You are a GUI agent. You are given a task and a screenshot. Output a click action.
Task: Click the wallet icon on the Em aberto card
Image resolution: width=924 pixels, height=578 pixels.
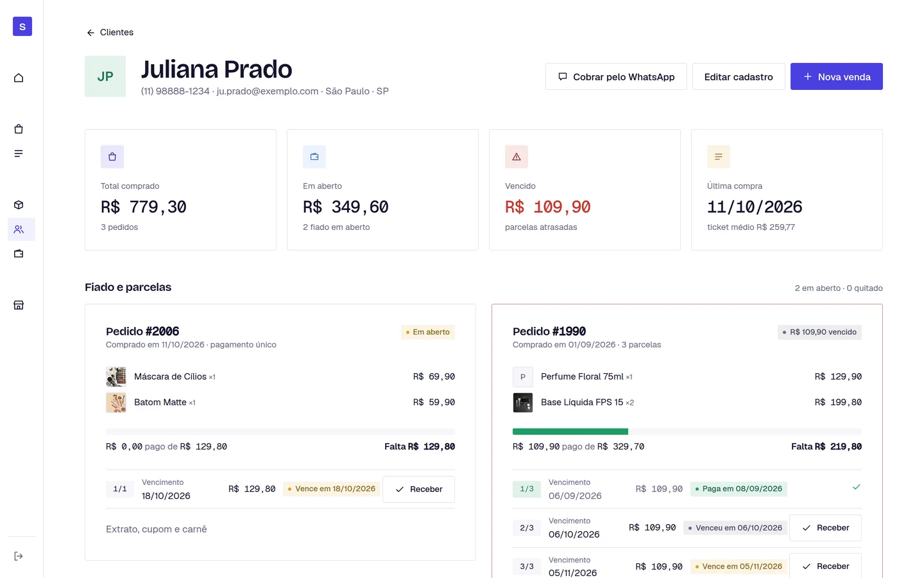pyautogui.click(x=314, y=157)
